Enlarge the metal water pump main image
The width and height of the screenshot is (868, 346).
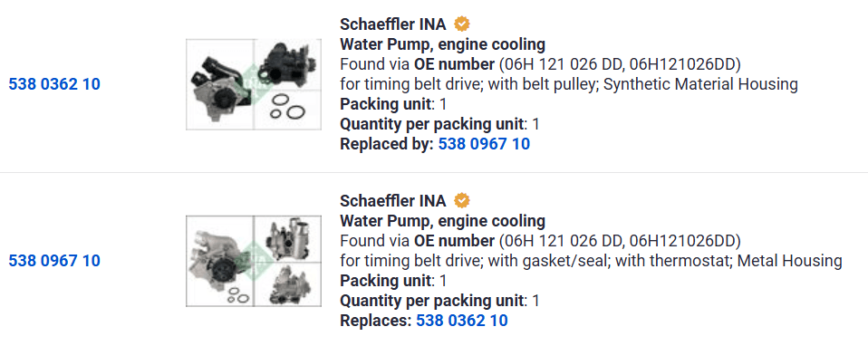point(219,261)
